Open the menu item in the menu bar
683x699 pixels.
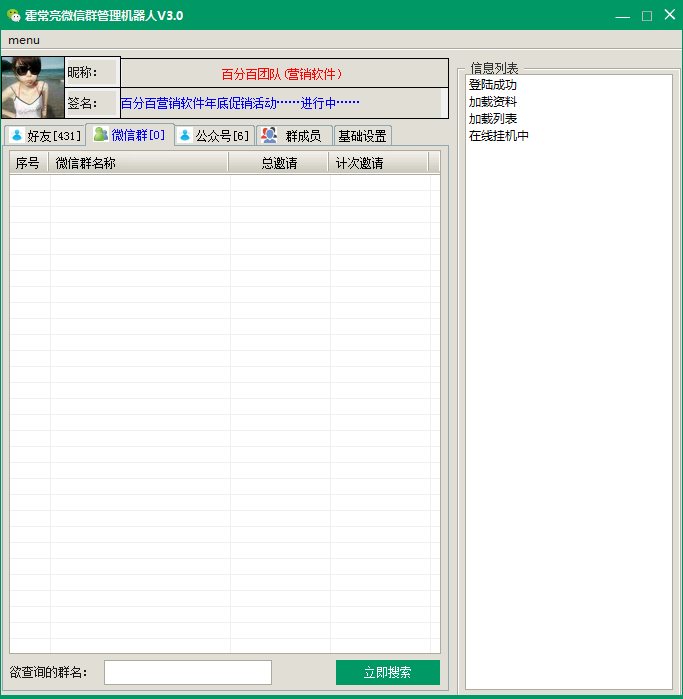(x=24, y=40)
